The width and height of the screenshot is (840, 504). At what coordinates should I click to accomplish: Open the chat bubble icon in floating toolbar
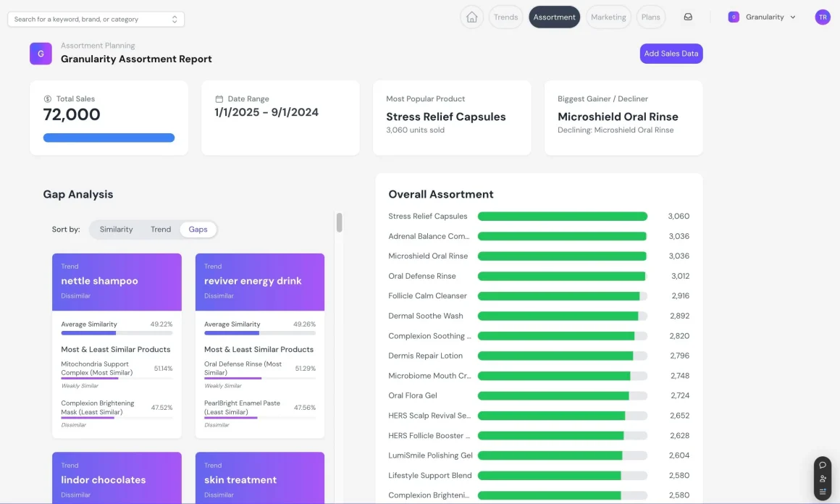pyautogui.click(x=823, y=465)
